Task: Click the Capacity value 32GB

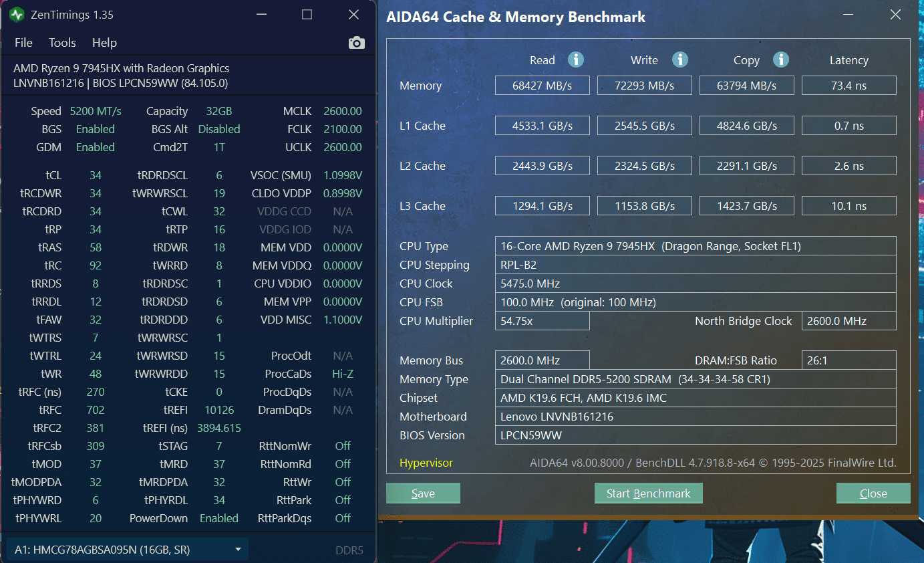Action: coord(219,111)
